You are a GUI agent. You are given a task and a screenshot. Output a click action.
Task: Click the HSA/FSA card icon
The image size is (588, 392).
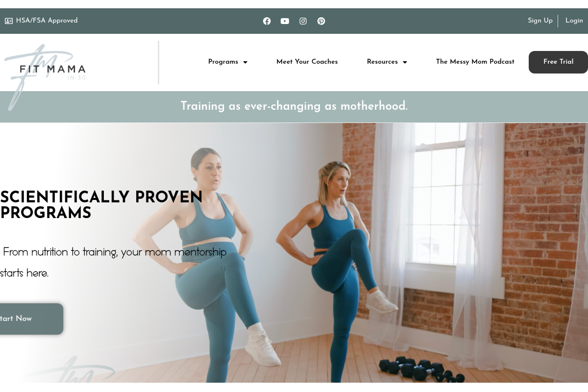[9, 21]
